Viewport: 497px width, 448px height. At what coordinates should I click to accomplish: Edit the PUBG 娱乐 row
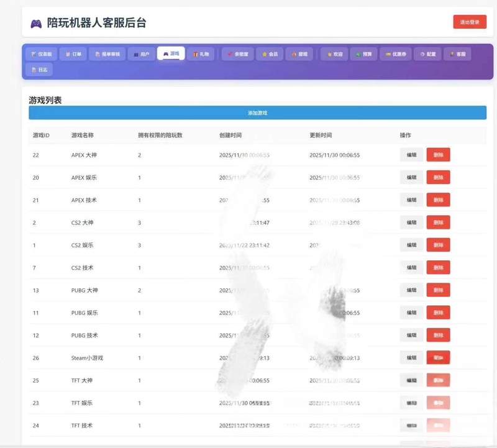[411, 313]
